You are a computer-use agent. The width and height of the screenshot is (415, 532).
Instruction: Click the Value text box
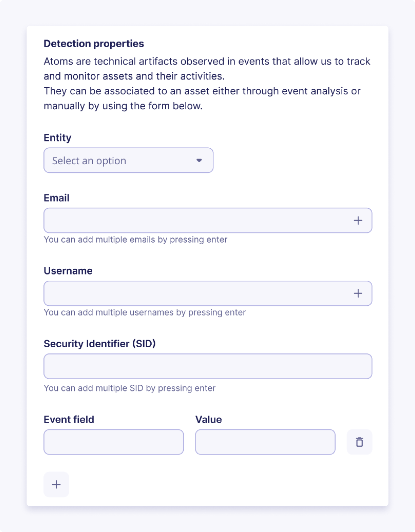point(265,442)
